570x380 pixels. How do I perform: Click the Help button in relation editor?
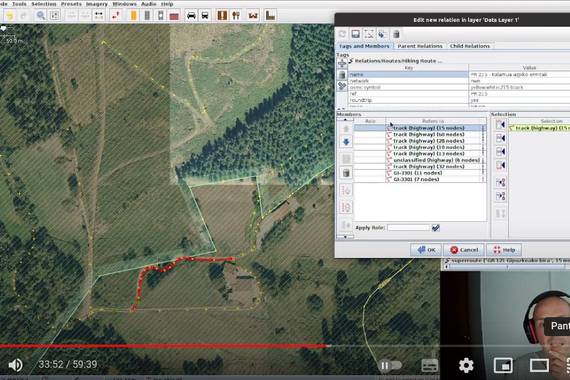[x=504, y=250]
